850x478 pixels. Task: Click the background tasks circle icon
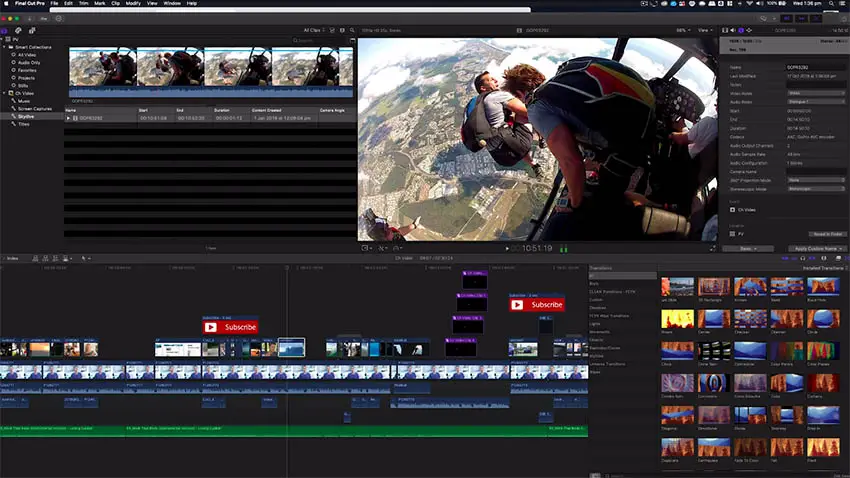pos(59,18)
